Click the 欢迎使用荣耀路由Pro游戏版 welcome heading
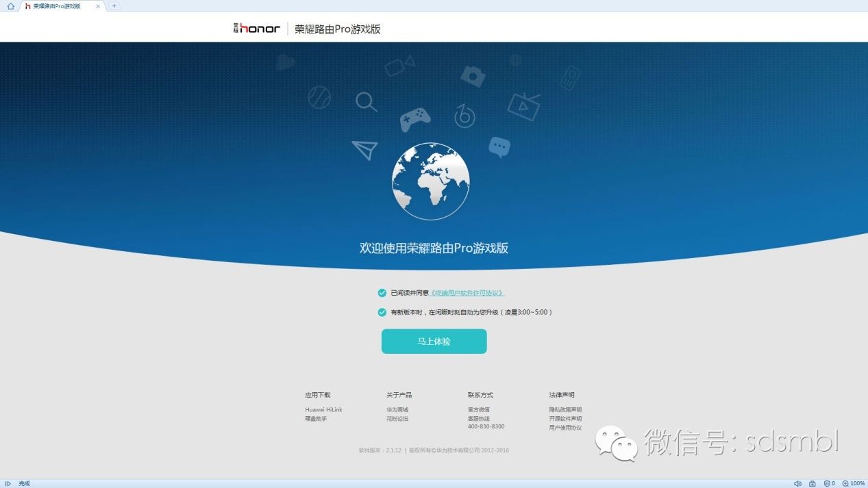The image size is (868, 488). pos(434,248)
